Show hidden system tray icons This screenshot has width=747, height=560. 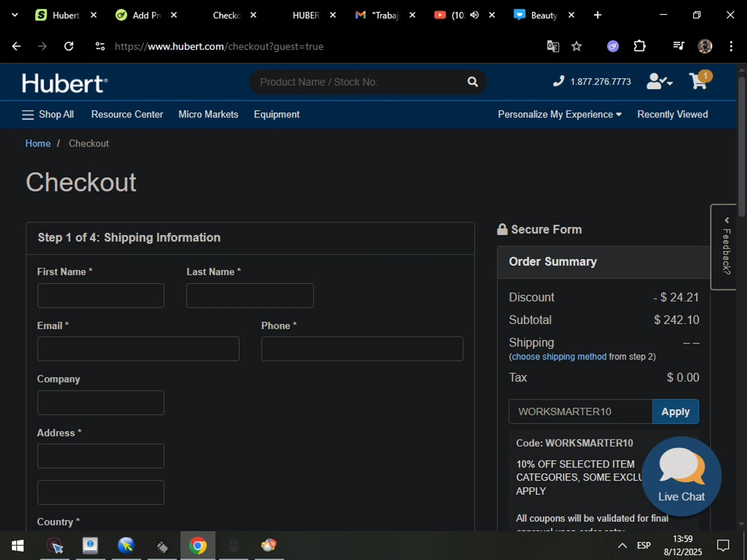(x=622, y=546)
